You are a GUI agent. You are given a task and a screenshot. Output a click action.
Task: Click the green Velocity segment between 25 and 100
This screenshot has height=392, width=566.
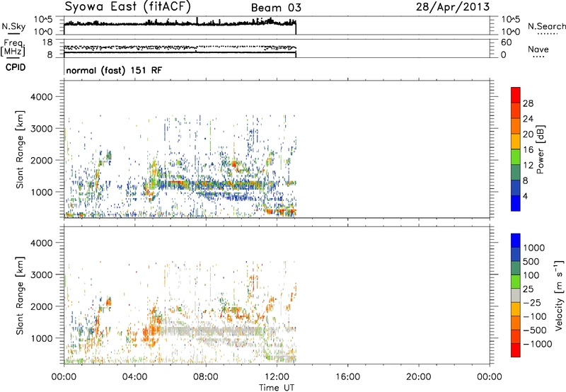516,282
